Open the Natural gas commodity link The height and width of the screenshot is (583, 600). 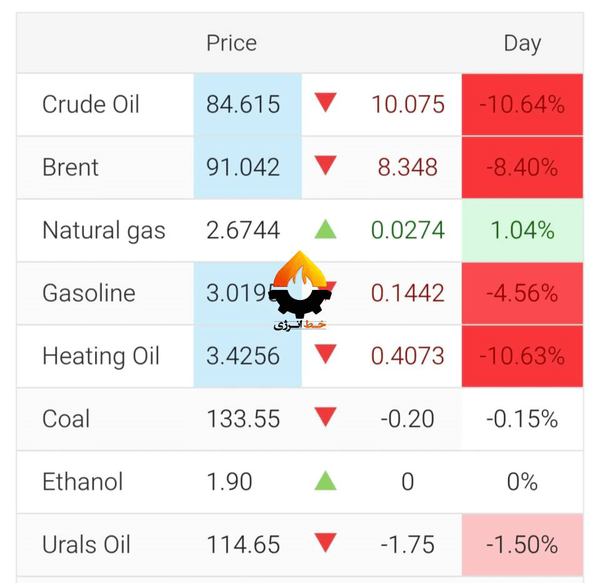tap(104, 230)
